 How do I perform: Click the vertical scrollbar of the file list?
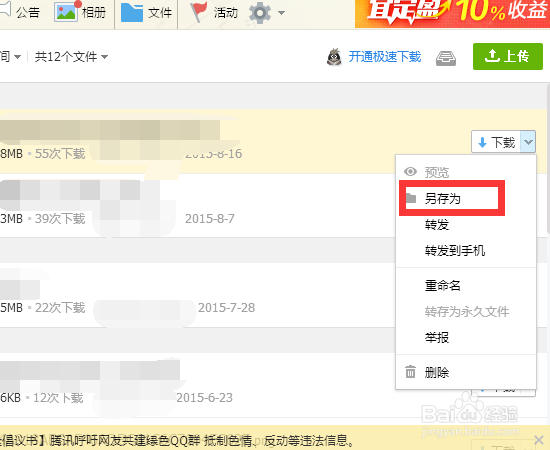pos(548,158)
